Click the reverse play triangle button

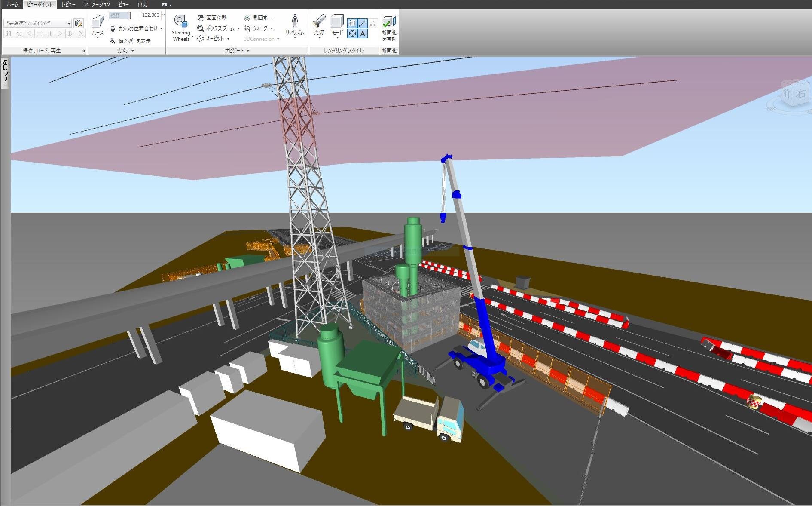tap(29, 34)
